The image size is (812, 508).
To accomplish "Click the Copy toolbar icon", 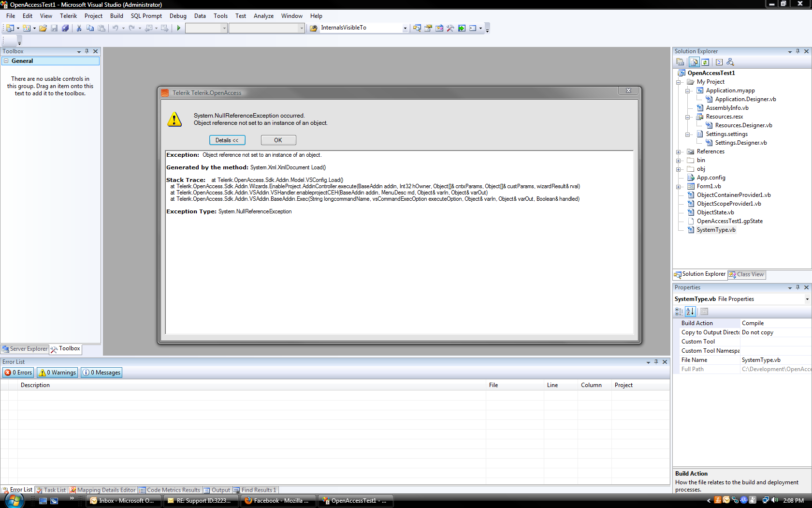I will [90, 28].
